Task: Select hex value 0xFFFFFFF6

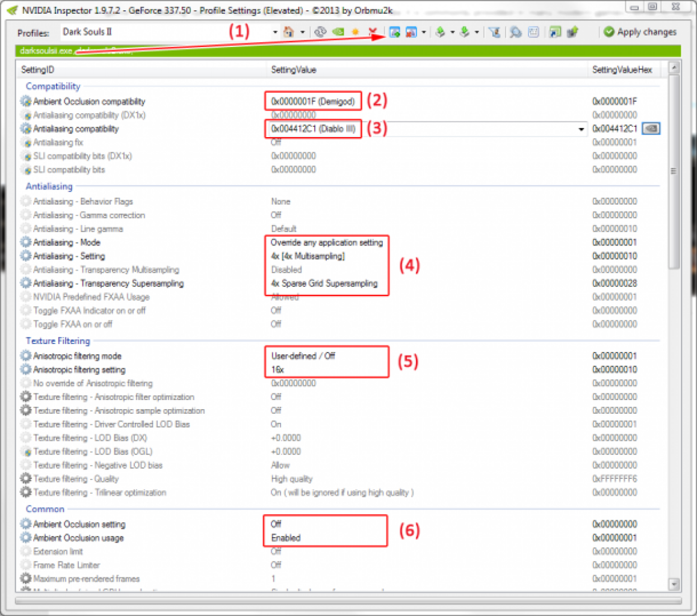Action: [x=615, y=479]
